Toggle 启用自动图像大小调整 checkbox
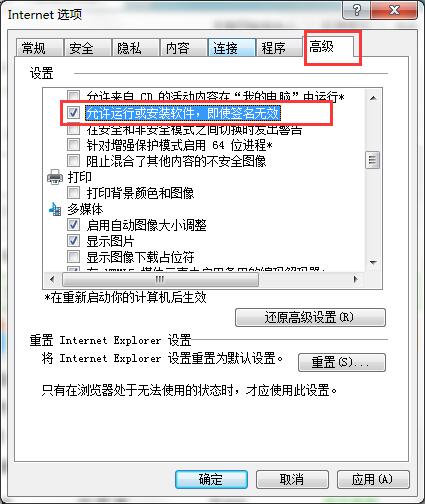Image resolution: width=425 pixels, height=504 pixels. click(x=73, y=225)
